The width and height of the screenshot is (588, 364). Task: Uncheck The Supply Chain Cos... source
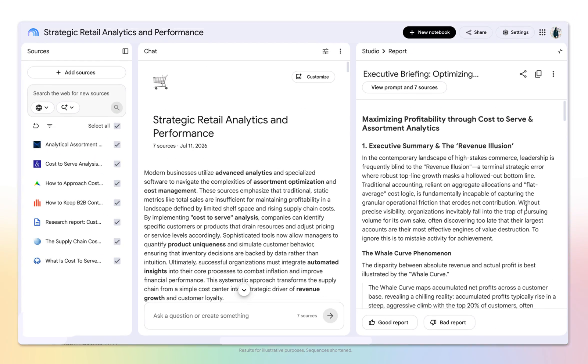117,241
